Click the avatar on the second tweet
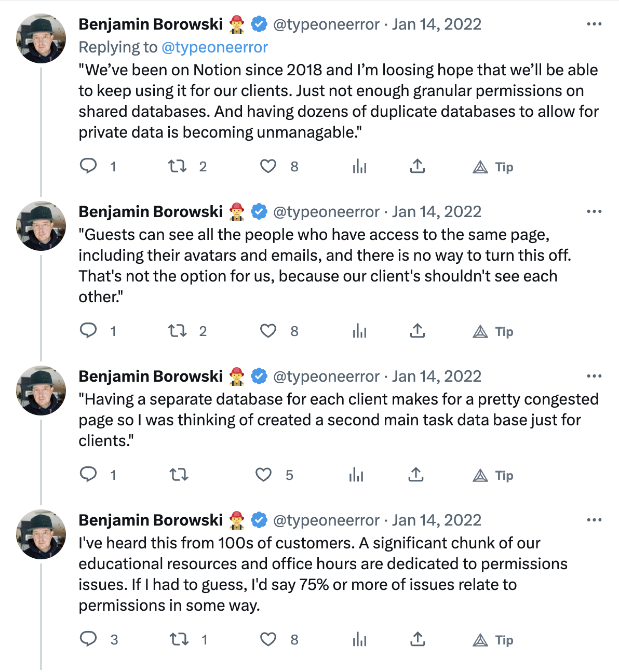 click(x=41, y=226)
